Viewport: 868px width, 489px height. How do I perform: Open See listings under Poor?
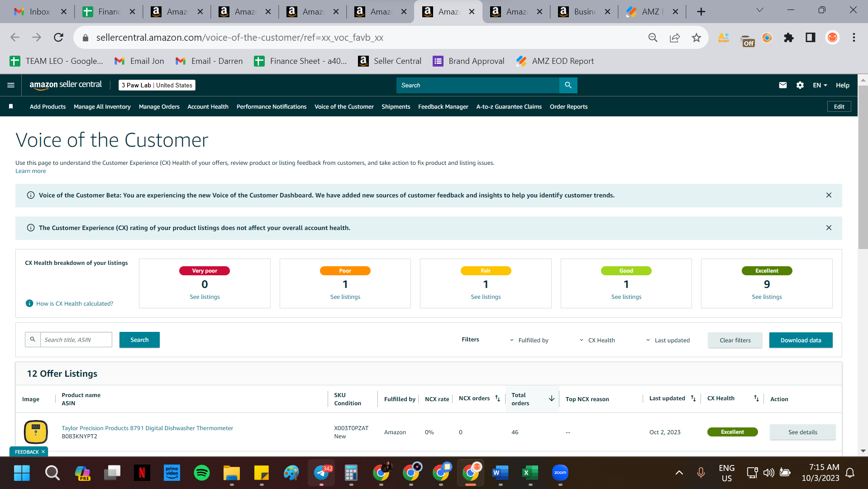coord(345,297)
